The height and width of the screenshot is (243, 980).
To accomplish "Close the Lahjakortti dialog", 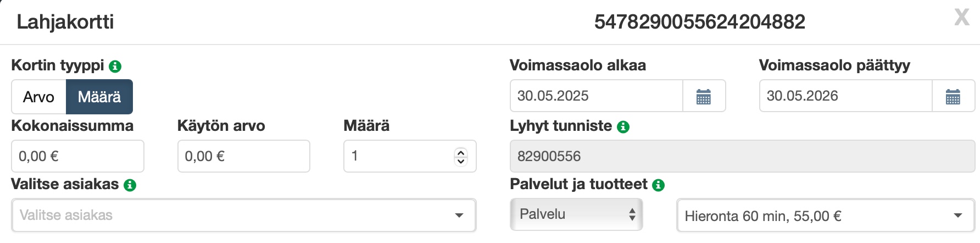I will click(x=961, y=18).
